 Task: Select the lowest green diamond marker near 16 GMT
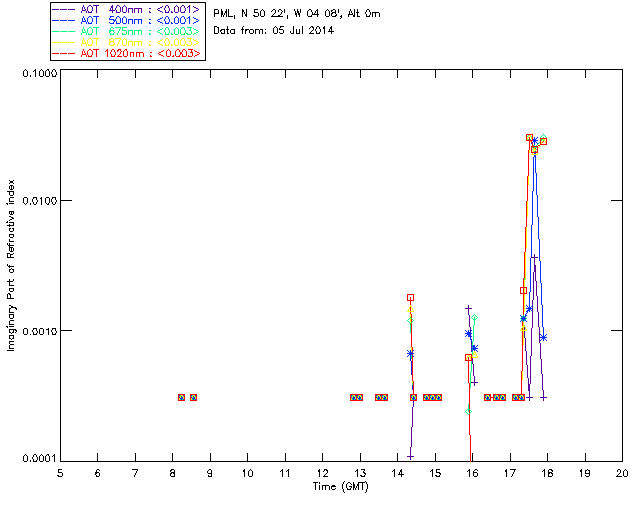[x=469, y=411]
